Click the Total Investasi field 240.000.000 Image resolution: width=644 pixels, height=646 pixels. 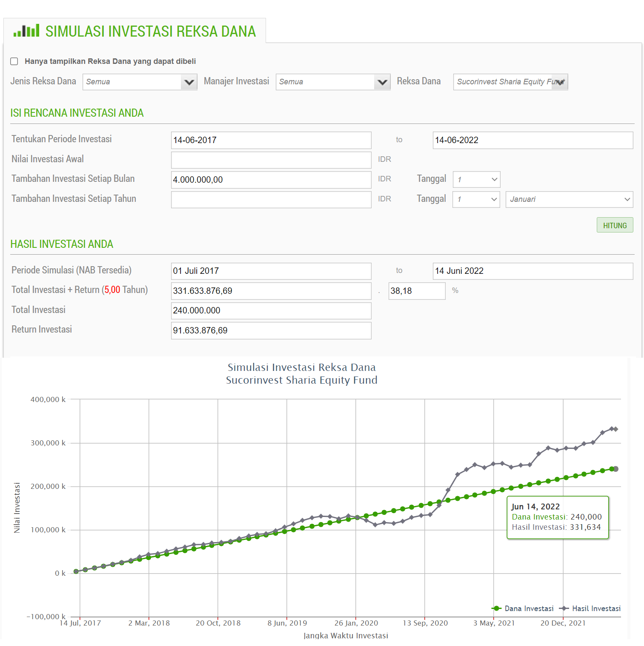pos(271,310)
